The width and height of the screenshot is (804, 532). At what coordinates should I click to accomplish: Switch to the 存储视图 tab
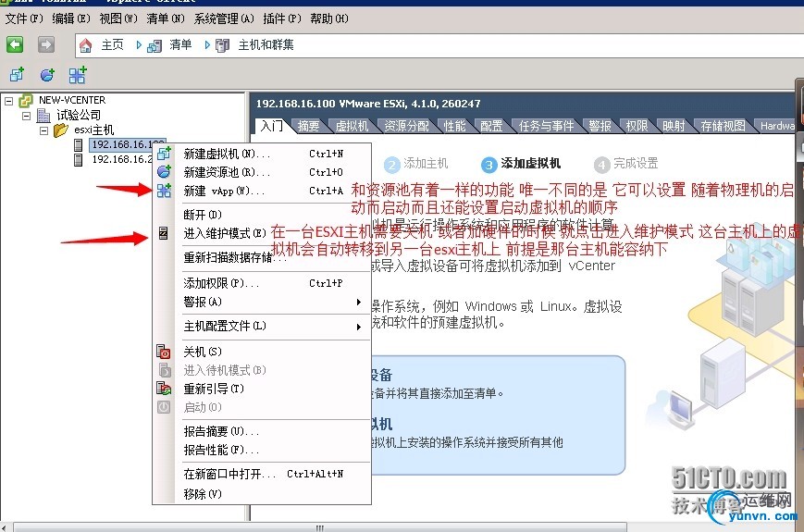(x=723, y=126)
